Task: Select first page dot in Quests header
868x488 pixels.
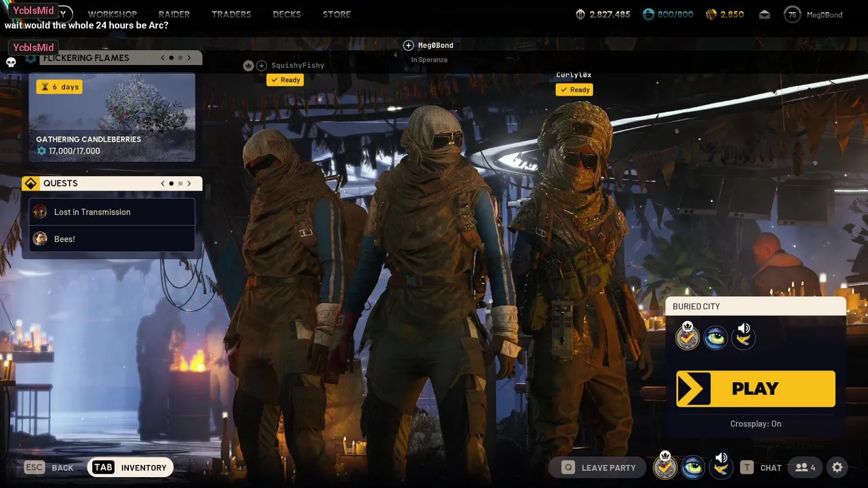Action: click(172, 183)
